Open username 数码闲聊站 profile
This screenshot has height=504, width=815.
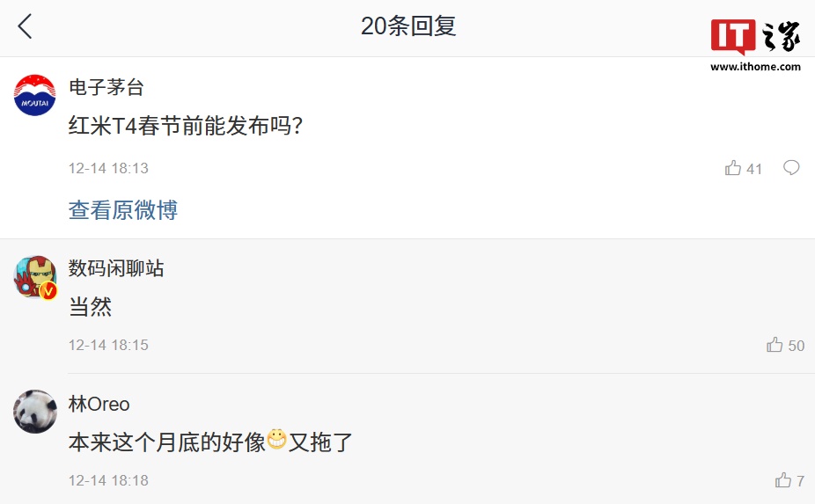[116, 268]
